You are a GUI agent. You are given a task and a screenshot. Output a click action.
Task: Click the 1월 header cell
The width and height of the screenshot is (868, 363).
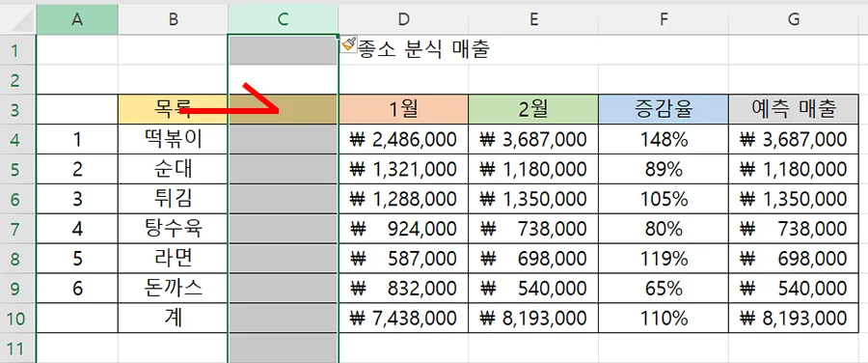coord(403,110)
